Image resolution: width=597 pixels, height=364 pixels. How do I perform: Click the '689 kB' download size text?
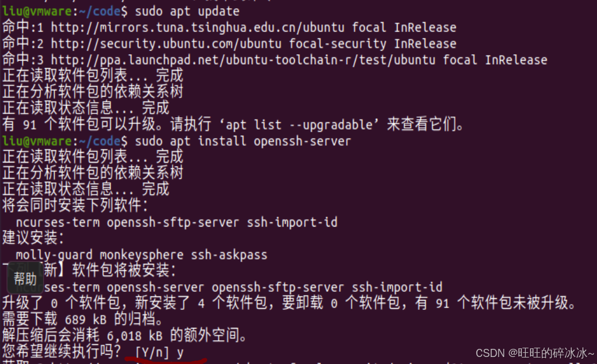(x=85, y=320)
